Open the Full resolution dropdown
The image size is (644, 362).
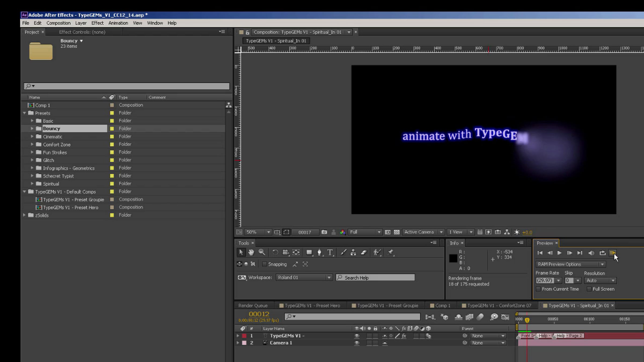tap(365, 232)
